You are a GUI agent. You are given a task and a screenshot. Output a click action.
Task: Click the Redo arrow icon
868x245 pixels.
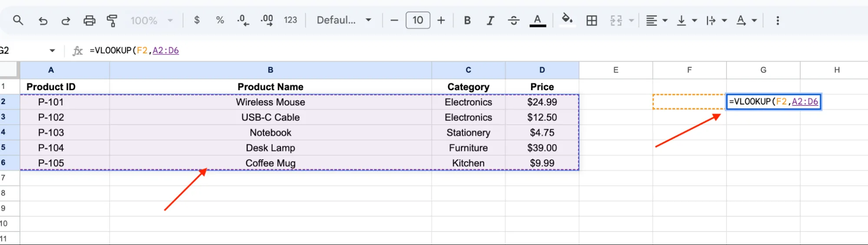(66, 20)
